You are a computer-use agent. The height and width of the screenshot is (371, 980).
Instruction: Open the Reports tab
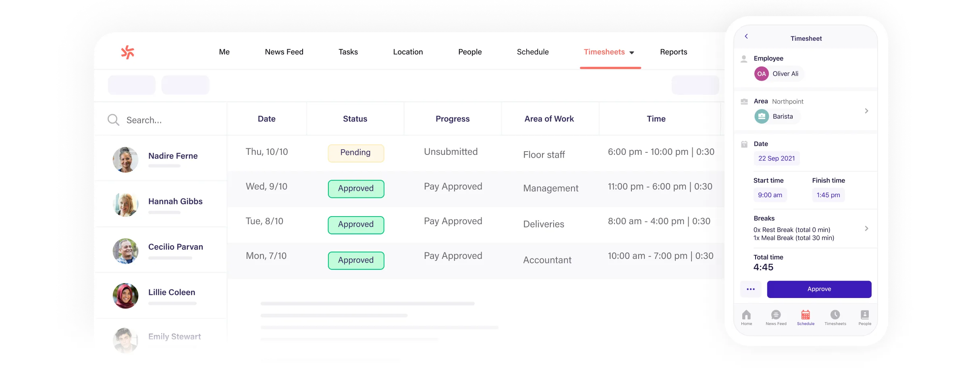click(x=673, y=52)
